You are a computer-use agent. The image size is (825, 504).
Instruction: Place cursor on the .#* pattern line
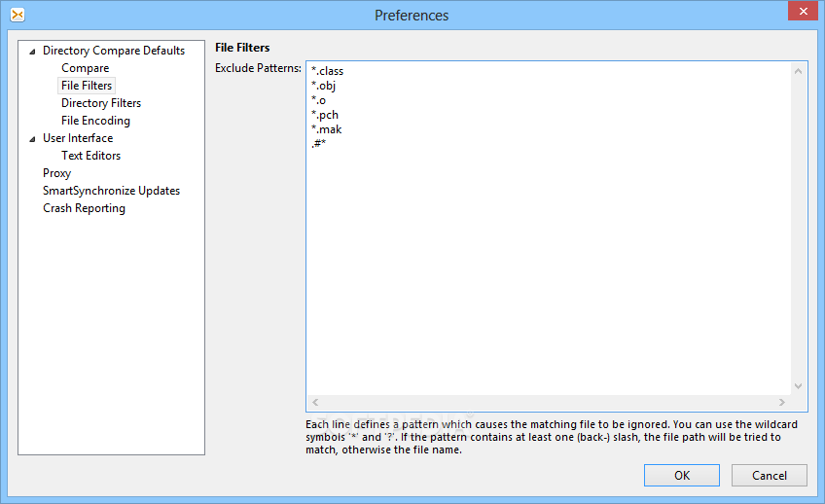pos(318,144)
